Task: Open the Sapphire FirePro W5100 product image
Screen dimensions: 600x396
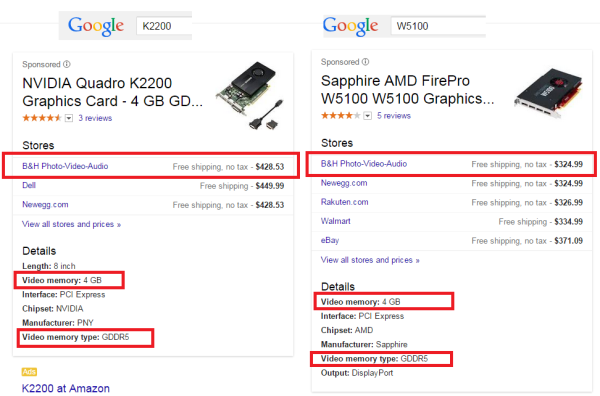Action: pos(548,92)
